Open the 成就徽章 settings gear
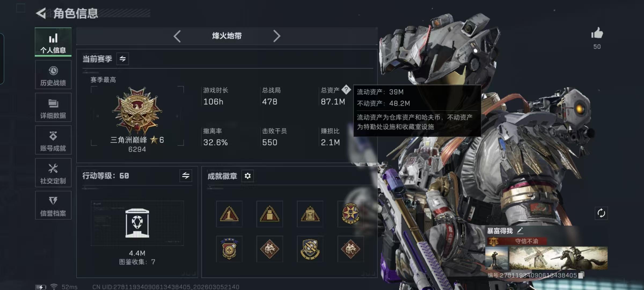Image resolution: width=644 pixels, height=290 pixels. click(x=247, y=176)
